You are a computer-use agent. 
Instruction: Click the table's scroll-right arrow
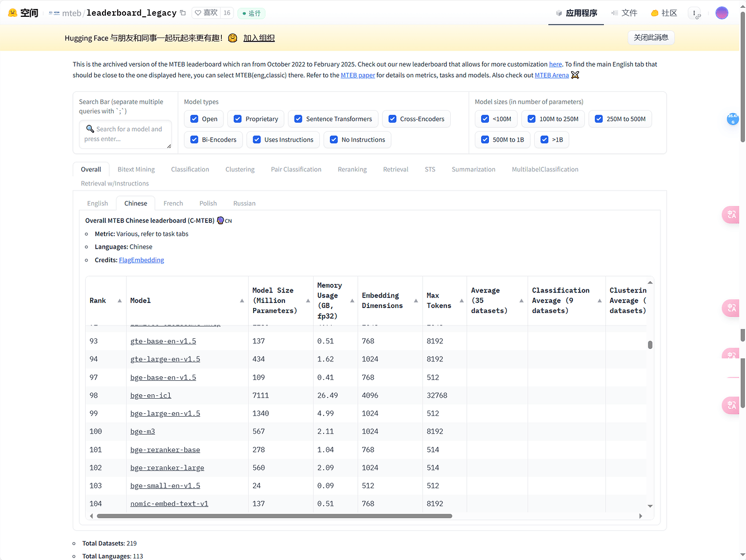pos(641,516)
